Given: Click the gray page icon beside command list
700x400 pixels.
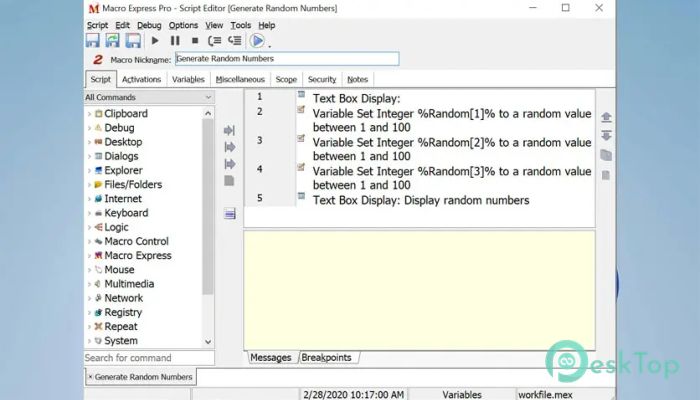Looking at the screenshot, I should pos(229,181).
